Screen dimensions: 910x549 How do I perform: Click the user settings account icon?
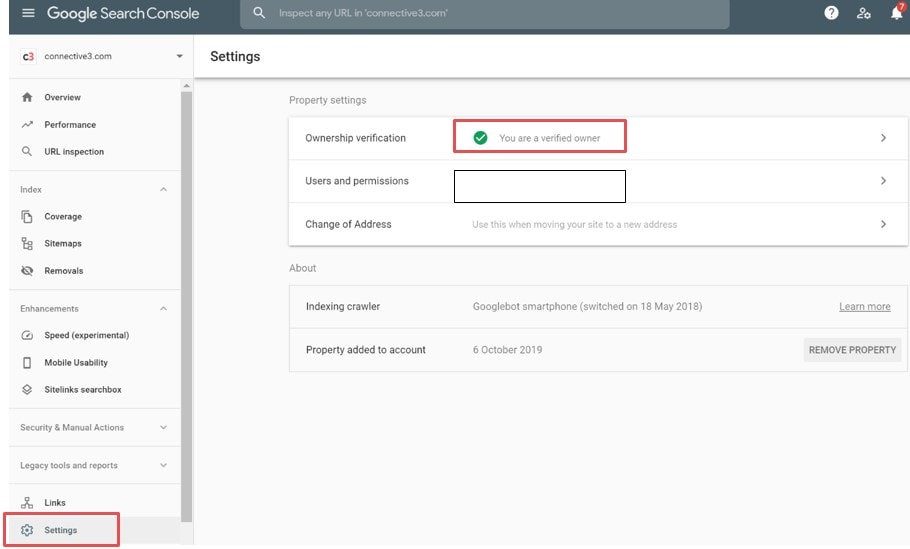pos(864,14)
